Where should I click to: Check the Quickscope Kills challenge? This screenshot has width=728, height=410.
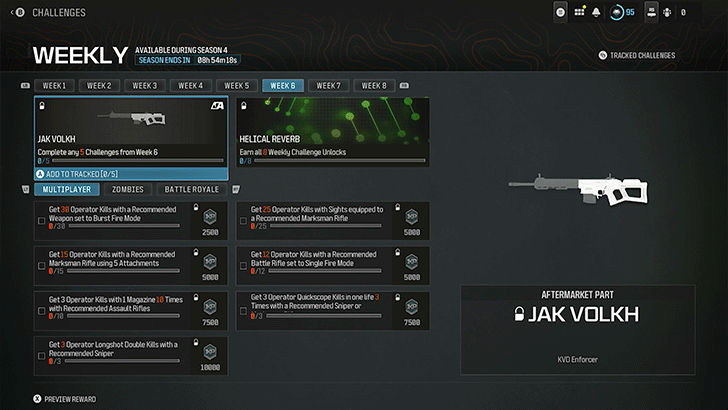(x=243, y=311)
